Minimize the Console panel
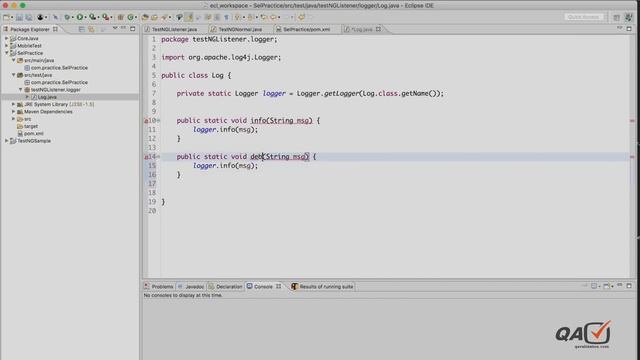640x360 pixels. [x=620, y=285]
